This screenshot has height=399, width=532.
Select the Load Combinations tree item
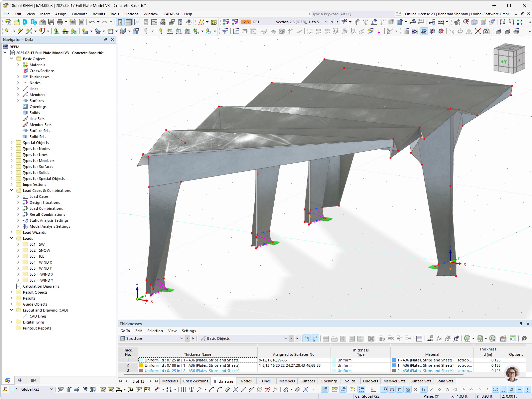(46, 208)
